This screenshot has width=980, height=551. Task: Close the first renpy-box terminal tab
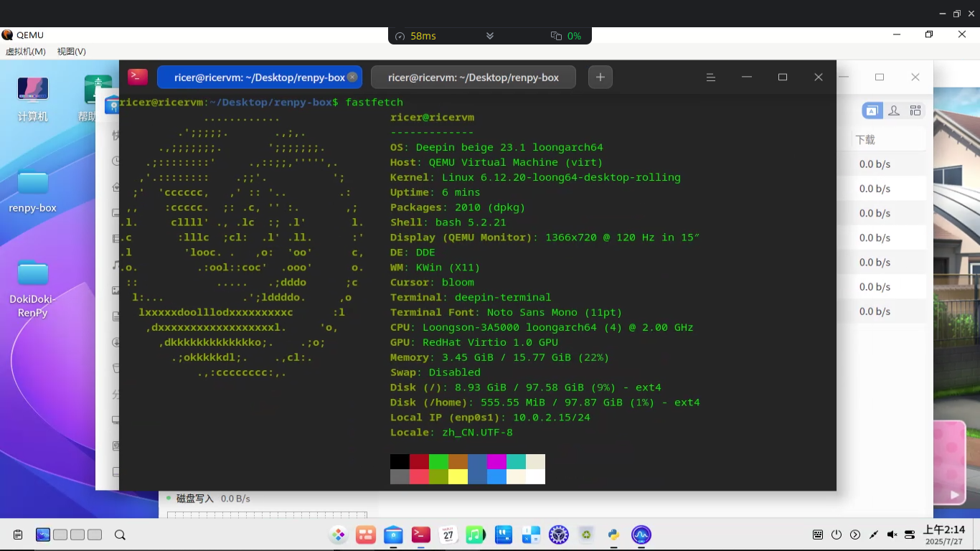point(352,77)
